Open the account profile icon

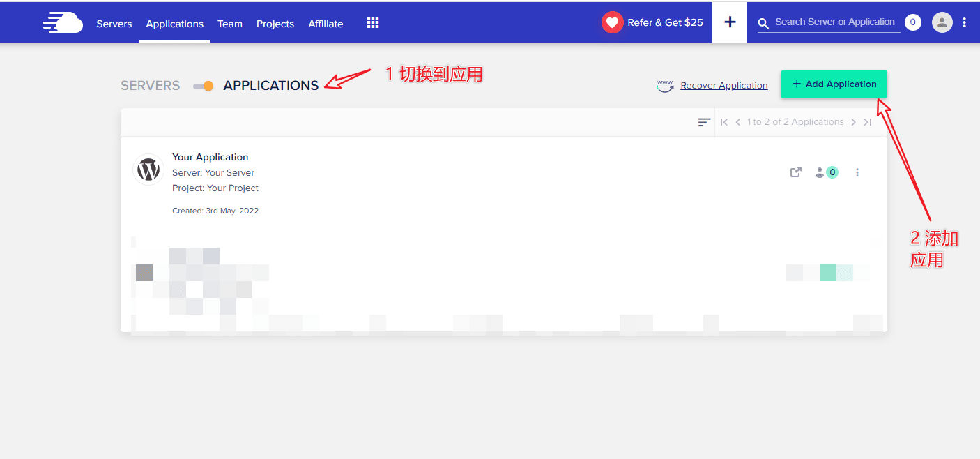click(942, 22)
